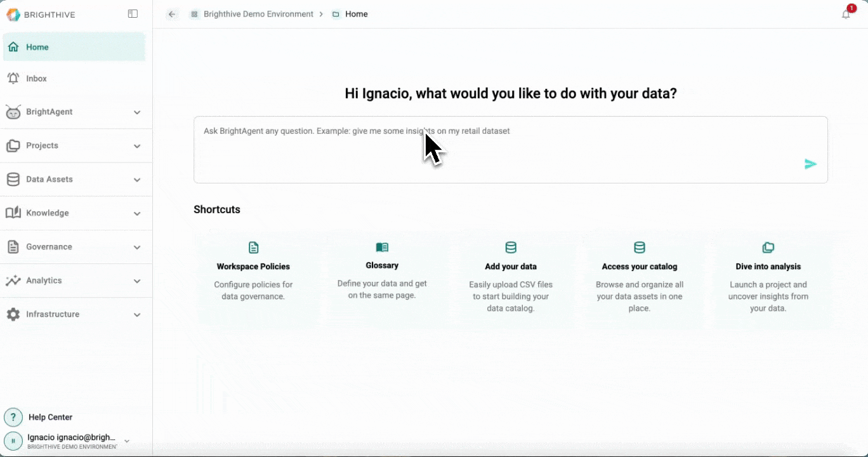Click the Home folder breadcrumb icon
The width and height of the screenshot is (868, 457).
coord(336,14)
